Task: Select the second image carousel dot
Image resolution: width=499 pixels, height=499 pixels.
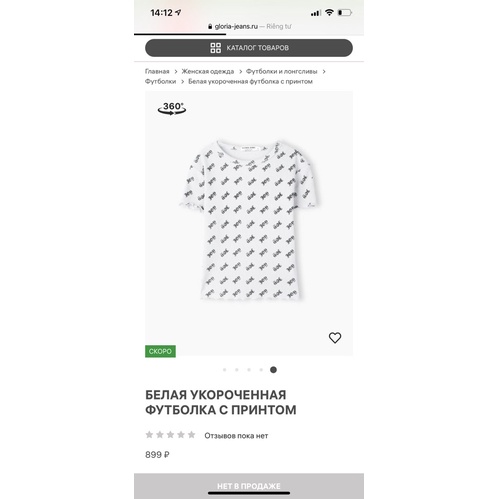Action: click(x=237, y=370)
